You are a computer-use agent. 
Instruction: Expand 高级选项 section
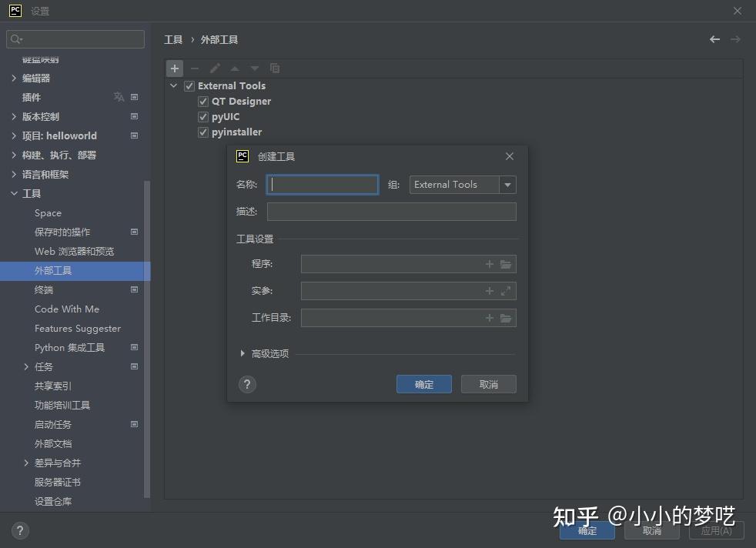pos(243,353)
